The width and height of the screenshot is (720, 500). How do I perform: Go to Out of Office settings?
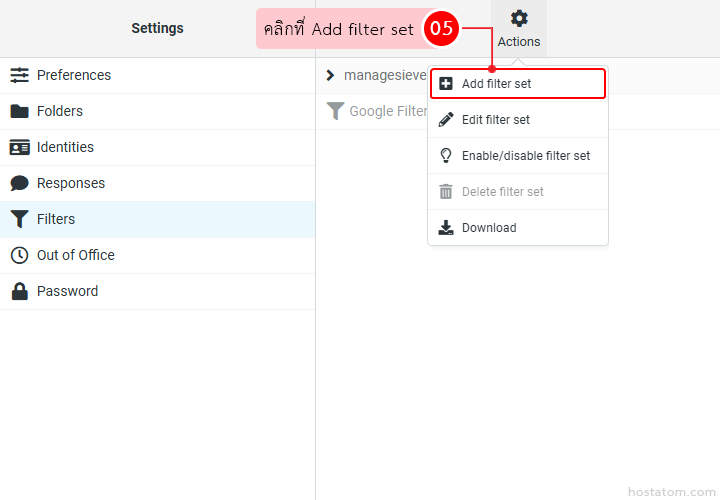click(75, 255)
